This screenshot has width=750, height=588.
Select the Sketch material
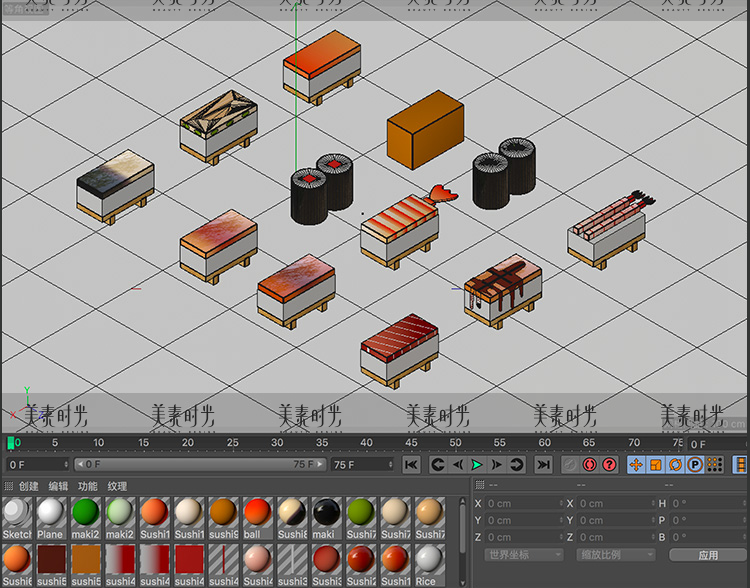(x=17, y=518)
